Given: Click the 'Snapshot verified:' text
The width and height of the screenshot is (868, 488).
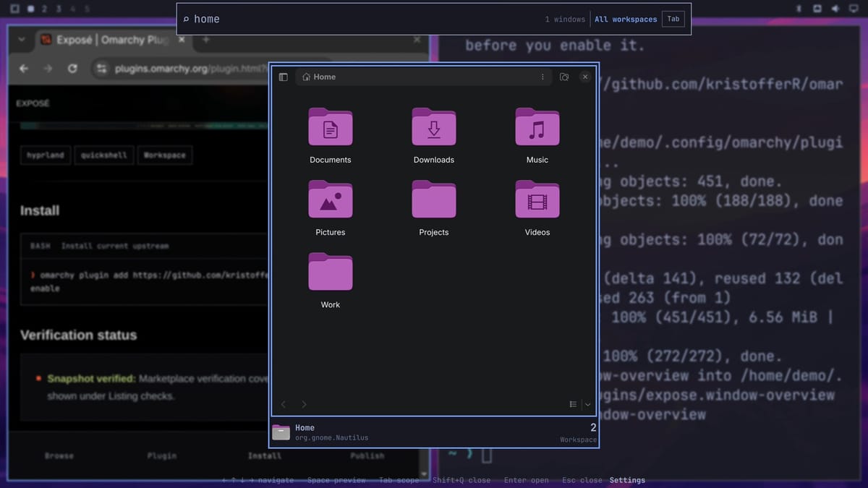Looking at the screenshot, I should tap(91, 379).
